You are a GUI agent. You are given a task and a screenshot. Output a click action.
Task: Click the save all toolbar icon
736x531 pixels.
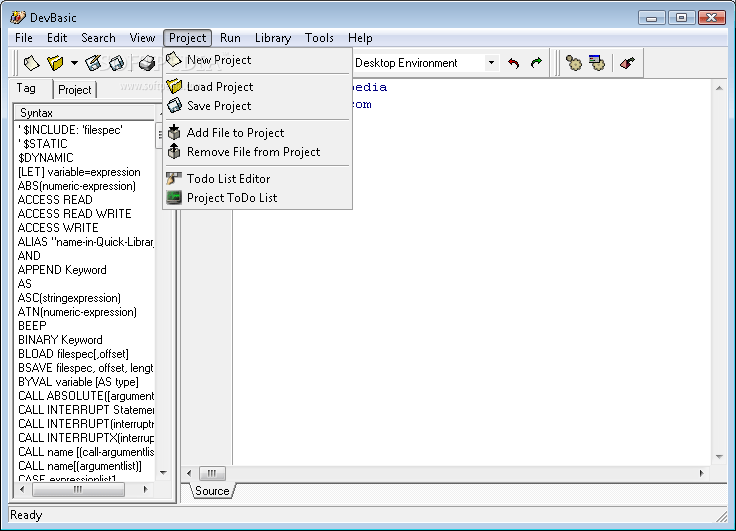click(x=116, y=63)
